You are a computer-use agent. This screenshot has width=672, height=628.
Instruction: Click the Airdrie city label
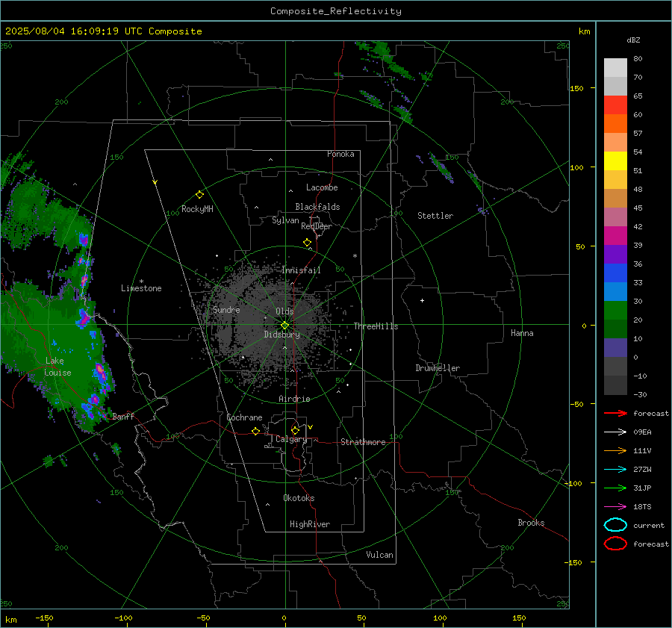294,399
